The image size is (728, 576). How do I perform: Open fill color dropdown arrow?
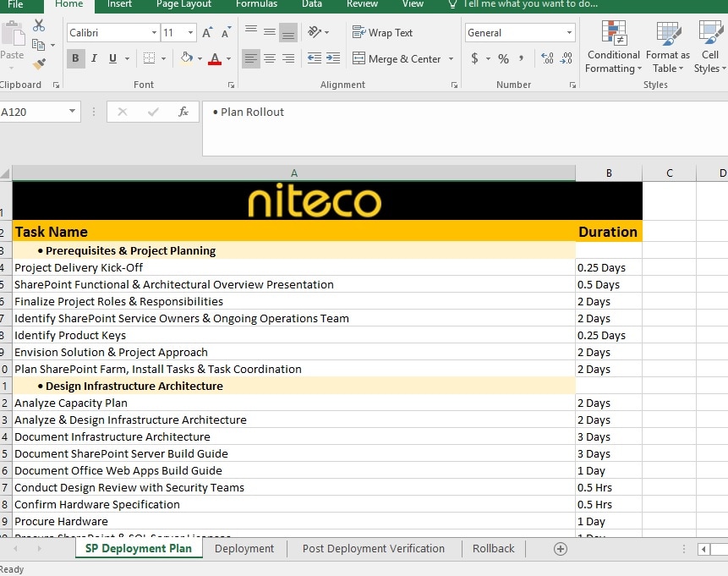click(x=200, y=59)
